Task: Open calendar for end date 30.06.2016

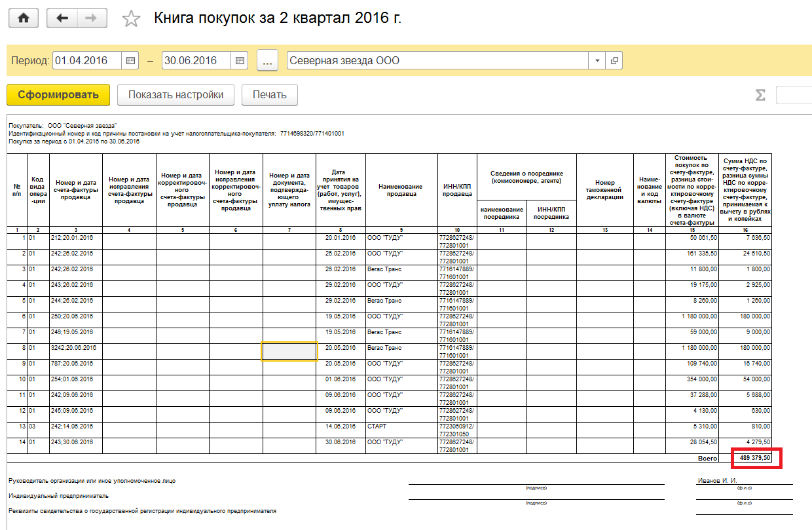Action: click(x=240, y=61)
